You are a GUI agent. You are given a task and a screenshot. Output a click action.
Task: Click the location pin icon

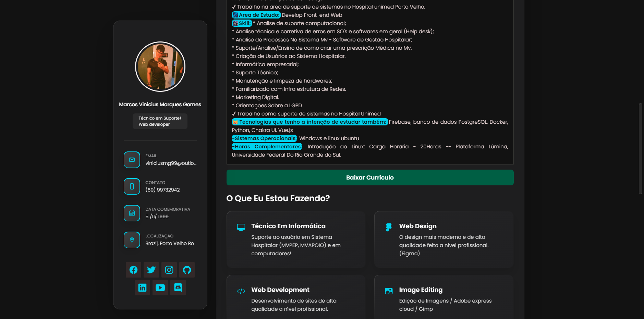[132, 240]
